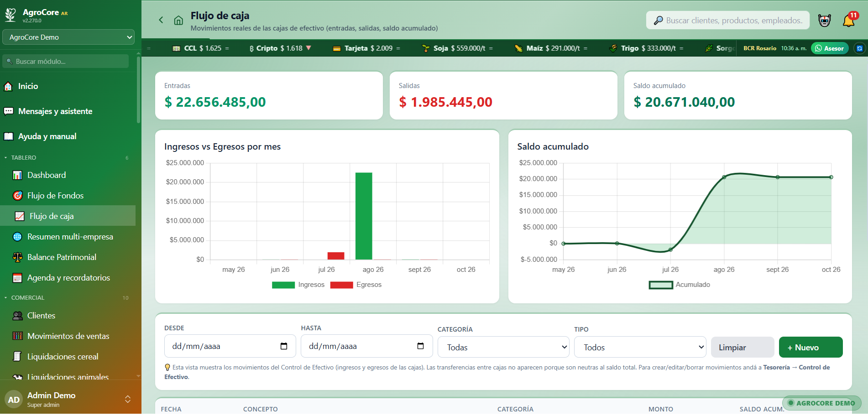868x416 pixels.
Task: Click the + Nuevo button
Action: point(810,347)
